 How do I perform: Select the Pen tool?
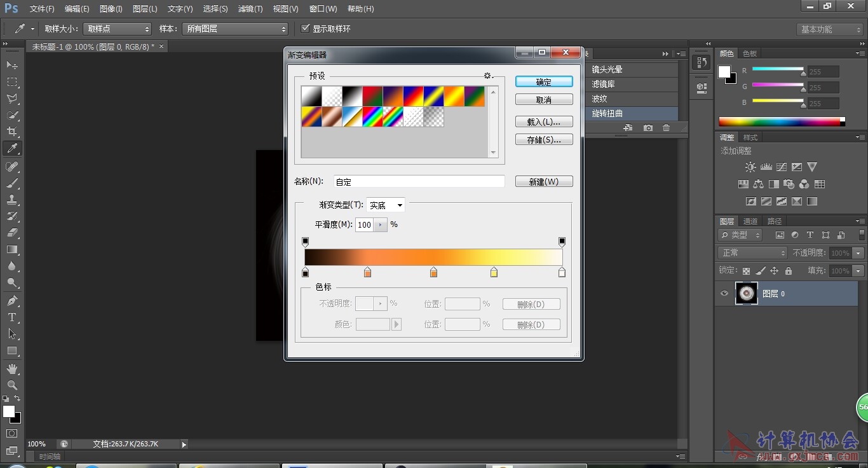[12, 301]
